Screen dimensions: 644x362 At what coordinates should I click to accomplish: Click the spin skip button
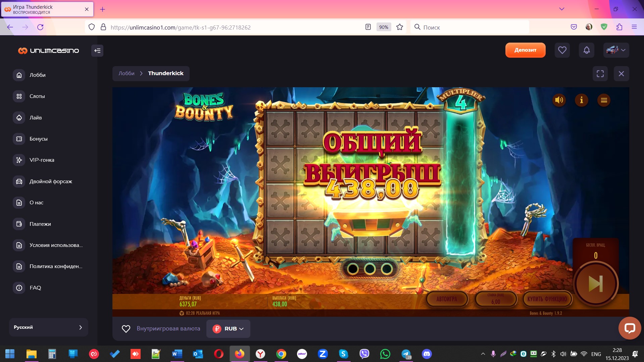pos(595,283)
